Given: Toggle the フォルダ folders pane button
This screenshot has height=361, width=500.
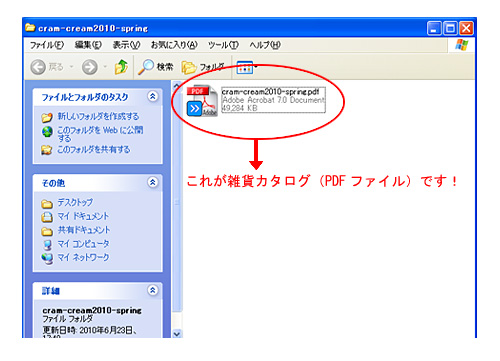Looking at the screenshot, I should [203, 67].
